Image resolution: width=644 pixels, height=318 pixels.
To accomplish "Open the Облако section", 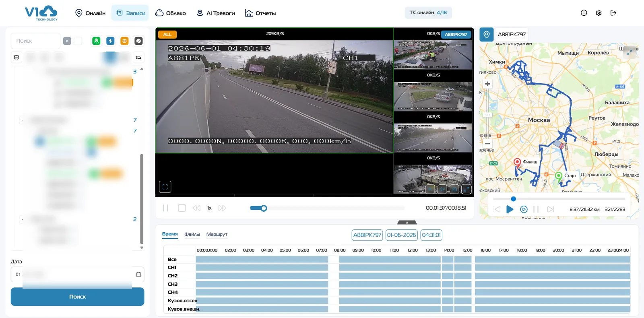I will (171, 13).
